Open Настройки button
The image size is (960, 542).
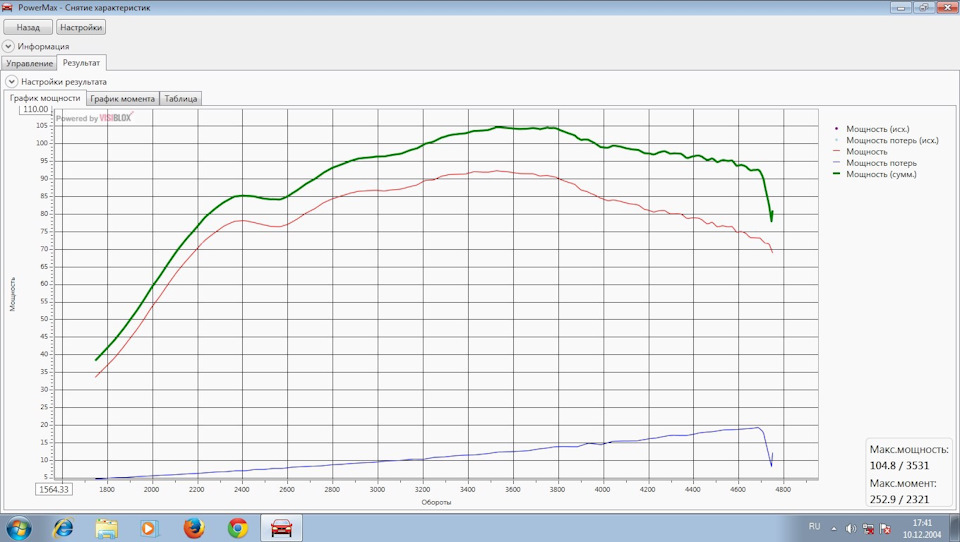pyautogui.click(x=81, y=27)
